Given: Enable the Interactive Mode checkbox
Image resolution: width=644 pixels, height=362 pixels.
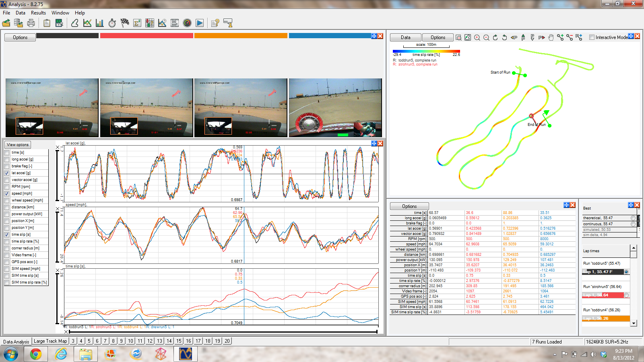Looking at the screenshot, I should [592, 37].
